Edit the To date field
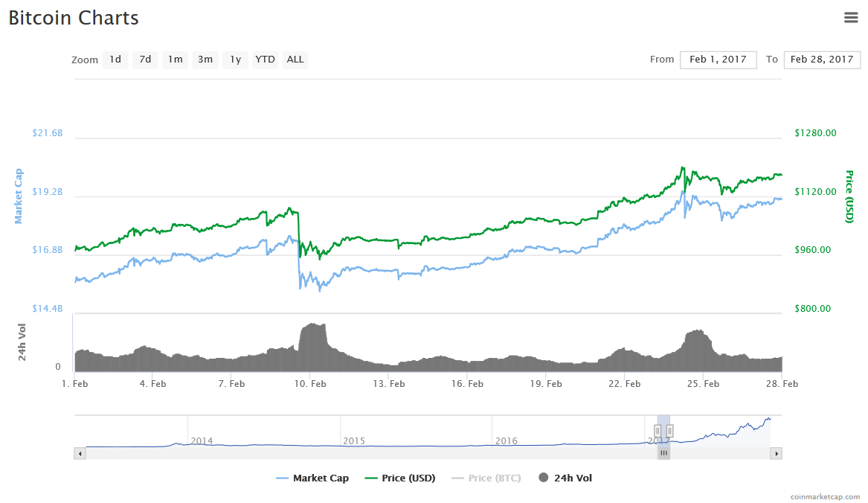The width and height of the screenshot is (868, 503). tap(822, 60)
